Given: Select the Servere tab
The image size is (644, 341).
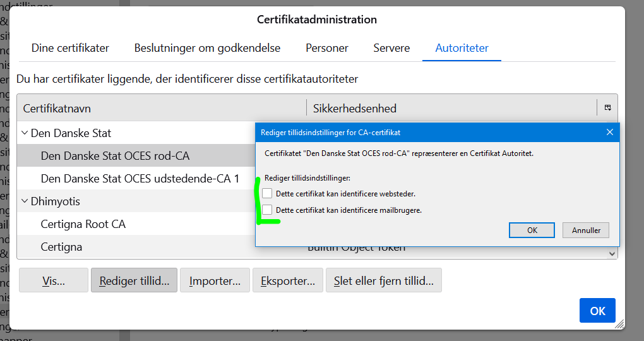Looking at the screenshot, I should (x=391, y=48).
